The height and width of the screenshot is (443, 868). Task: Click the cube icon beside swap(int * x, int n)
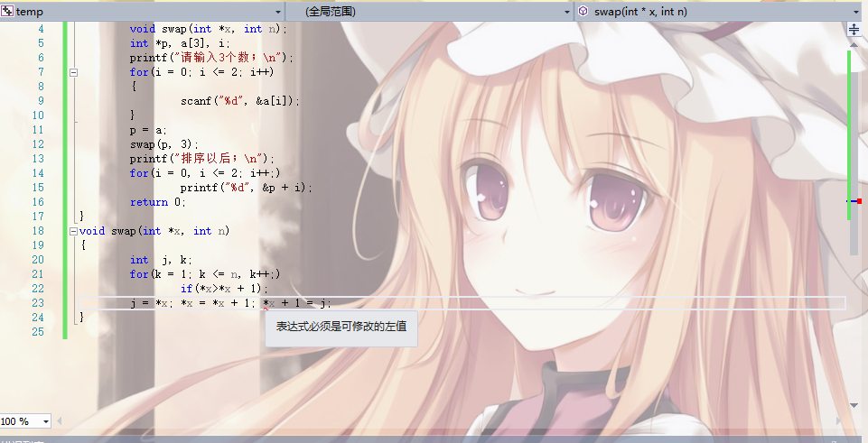tap(583, 11)
